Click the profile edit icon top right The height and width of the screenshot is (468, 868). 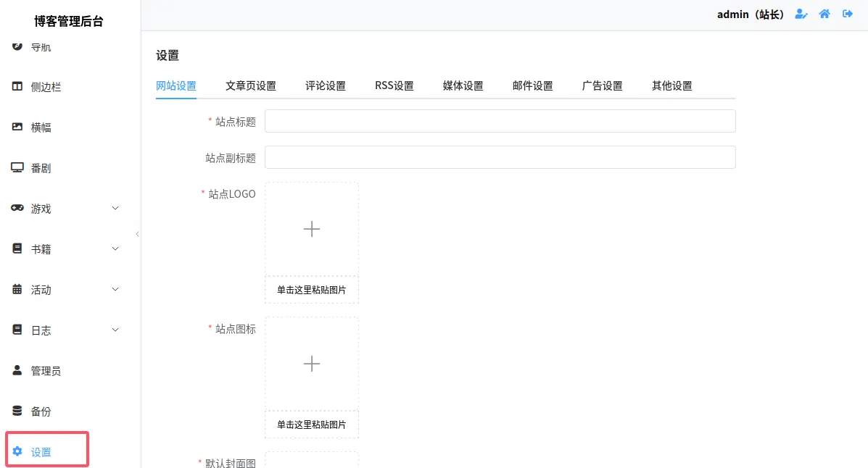click(801, 14)
